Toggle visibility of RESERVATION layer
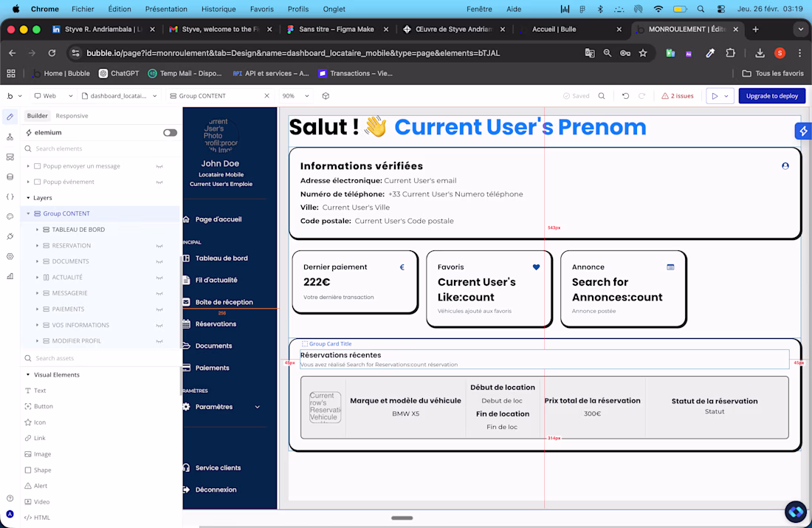Screen dimensions: 812x528 coord(159,246)
